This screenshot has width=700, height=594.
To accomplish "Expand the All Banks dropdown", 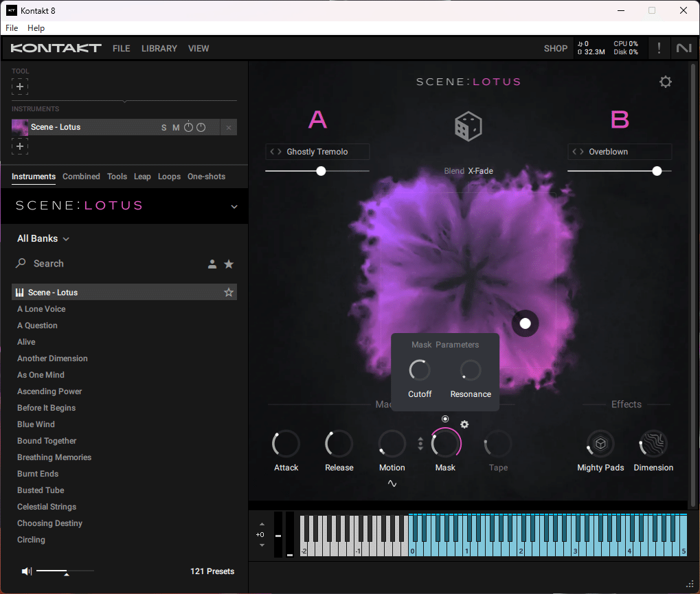I will 43,238.
